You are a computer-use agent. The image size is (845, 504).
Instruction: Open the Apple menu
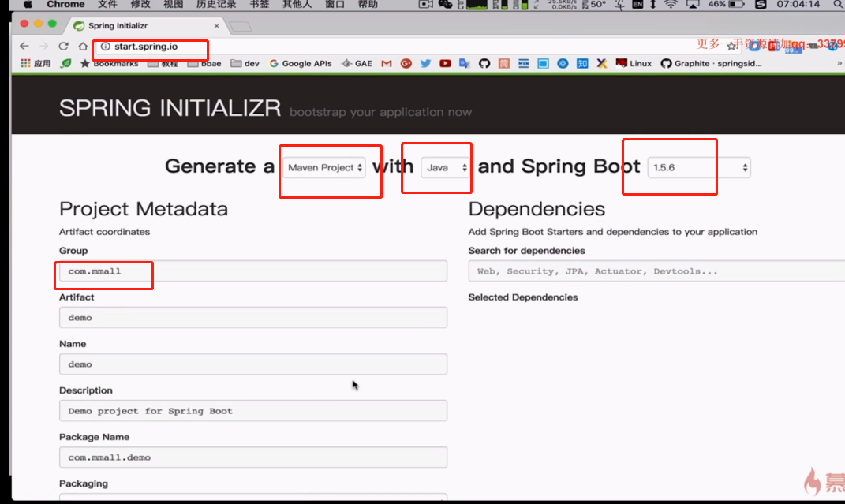(x=28, y=4)
